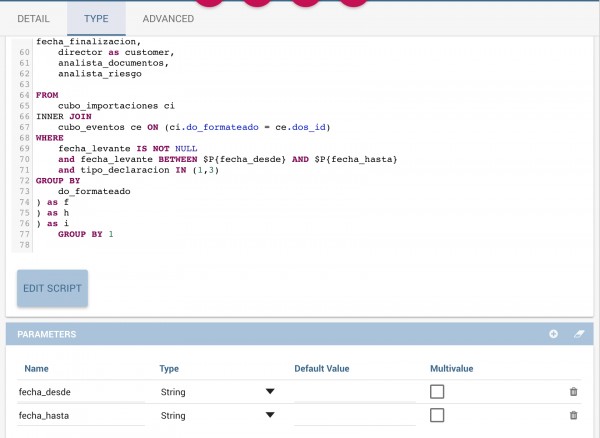The width and height of the screenshot is (600, 438).
Task: Click line number 78 in gutter
Action: 24,245
